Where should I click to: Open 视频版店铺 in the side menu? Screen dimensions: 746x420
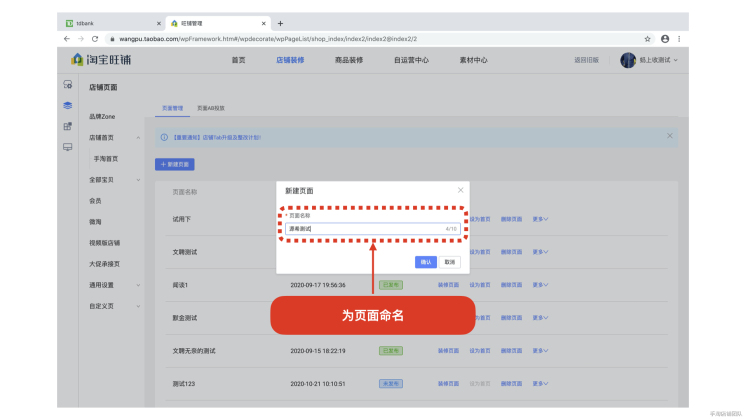[104, 243]
